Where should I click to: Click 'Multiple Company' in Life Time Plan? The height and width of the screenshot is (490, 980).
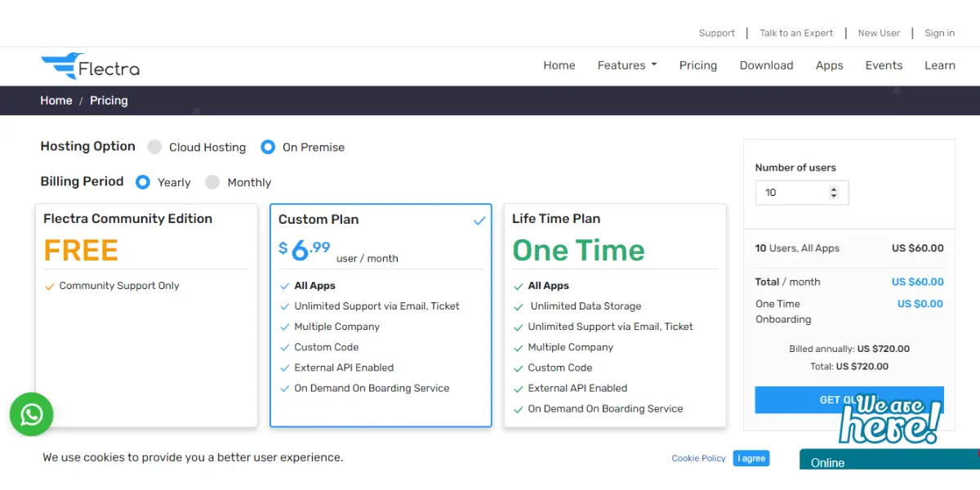[571, 347]
